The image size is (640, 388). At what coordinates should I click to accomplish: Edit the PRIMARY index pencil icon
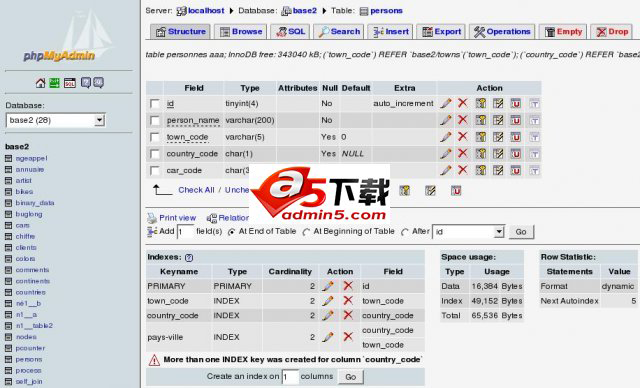[327, 286]
